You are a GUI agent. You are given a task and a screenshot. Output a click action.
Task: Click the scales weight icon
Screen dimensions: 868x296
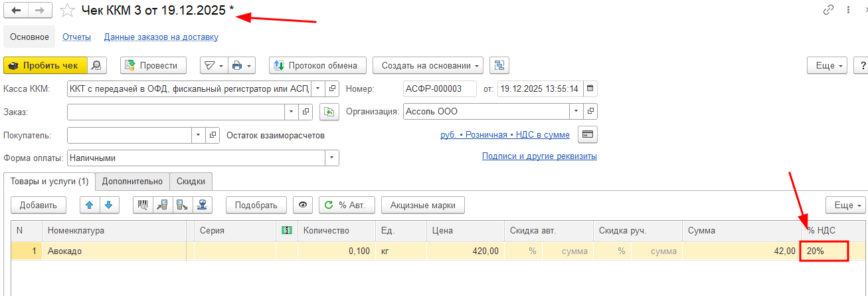(x=202, y=205)
